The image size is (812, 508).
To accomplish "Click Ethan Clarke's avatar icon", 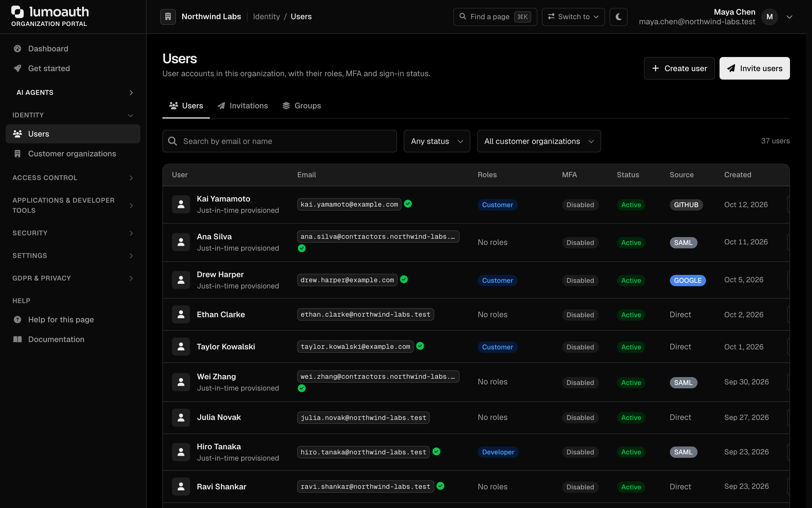I will (181, 314).
